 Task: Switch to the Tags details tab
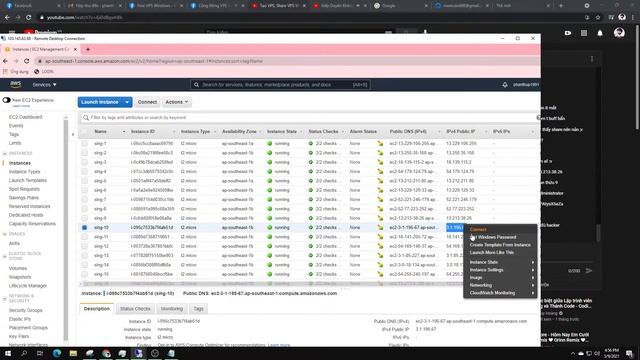[198, 309]
